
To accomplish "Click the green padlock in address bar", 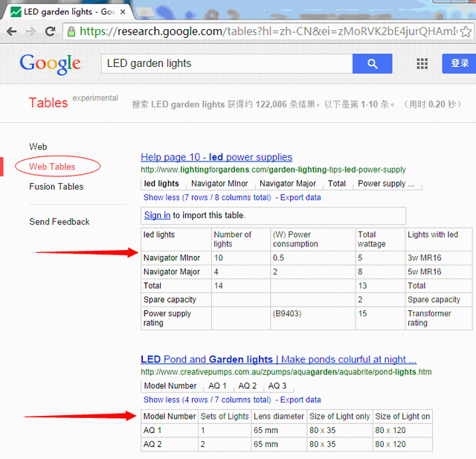I will coord(71,31).
